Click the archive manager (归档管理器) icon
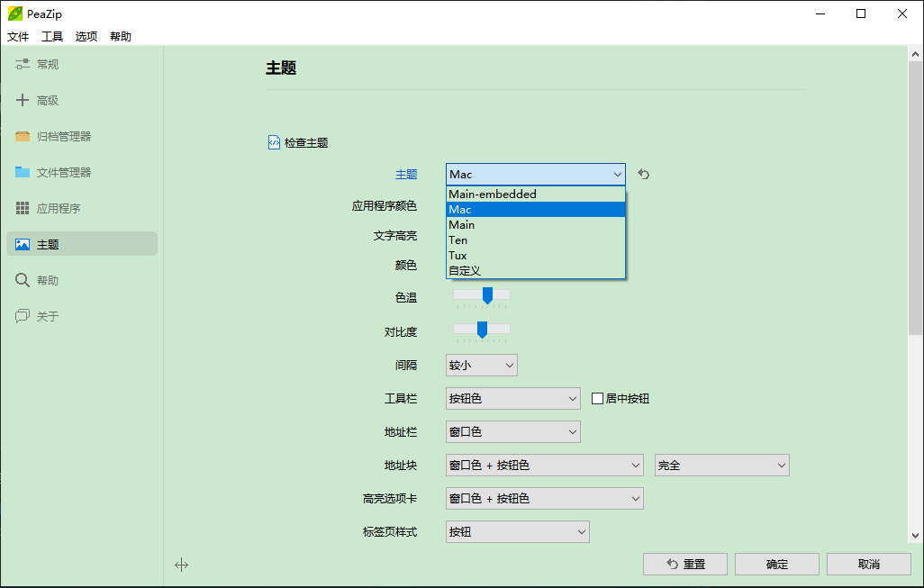 click(x=23, y=136)
